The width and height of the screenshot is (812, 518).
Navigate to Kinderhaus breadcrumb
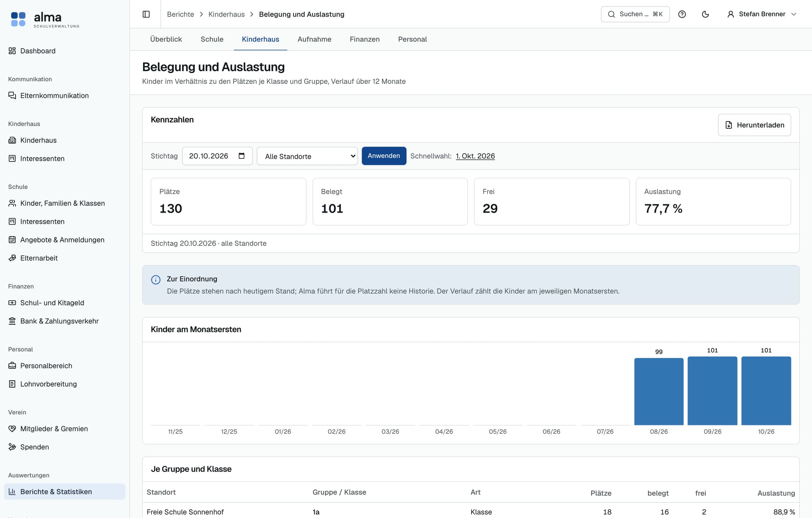point(226,14)
